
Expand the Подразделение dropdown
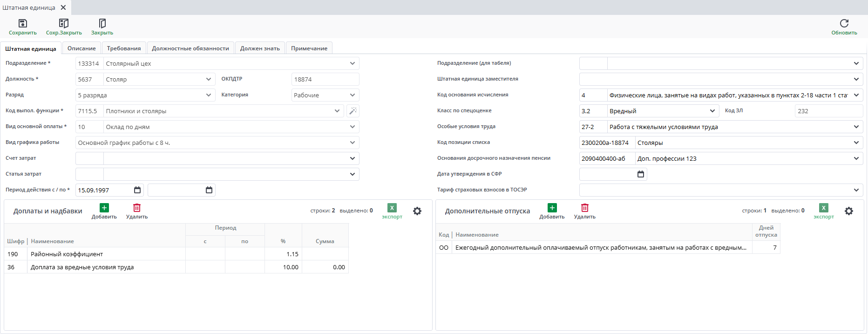(352, 63)
